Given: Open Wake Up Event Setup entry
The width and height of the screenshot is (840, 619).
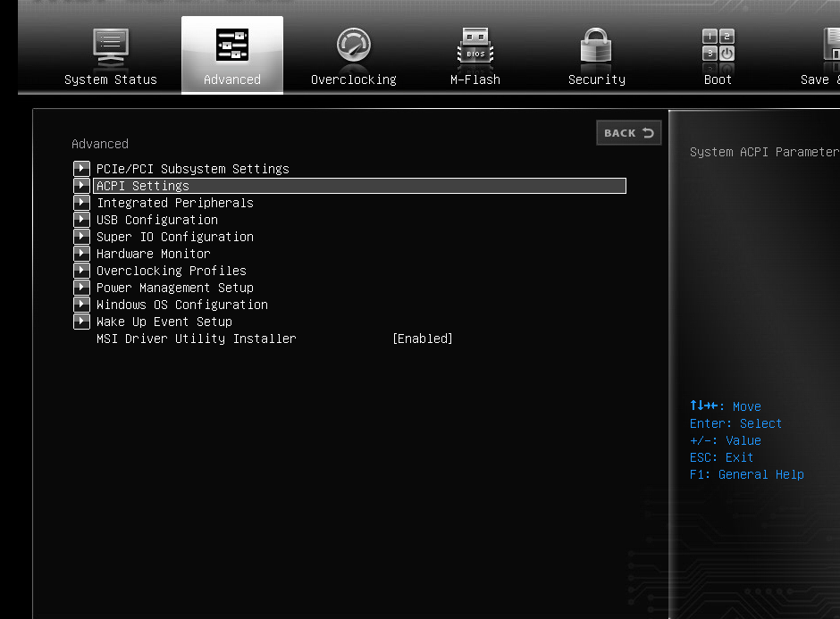Looking at the screenshot, I should [x=164, y=322].
